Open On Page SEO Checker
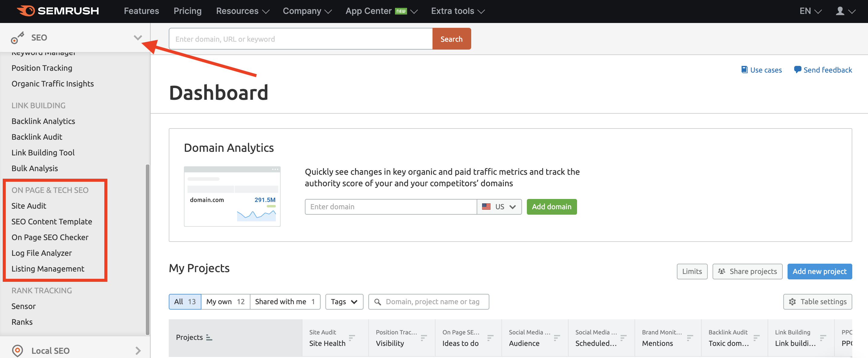 click(x=50, y=237)
